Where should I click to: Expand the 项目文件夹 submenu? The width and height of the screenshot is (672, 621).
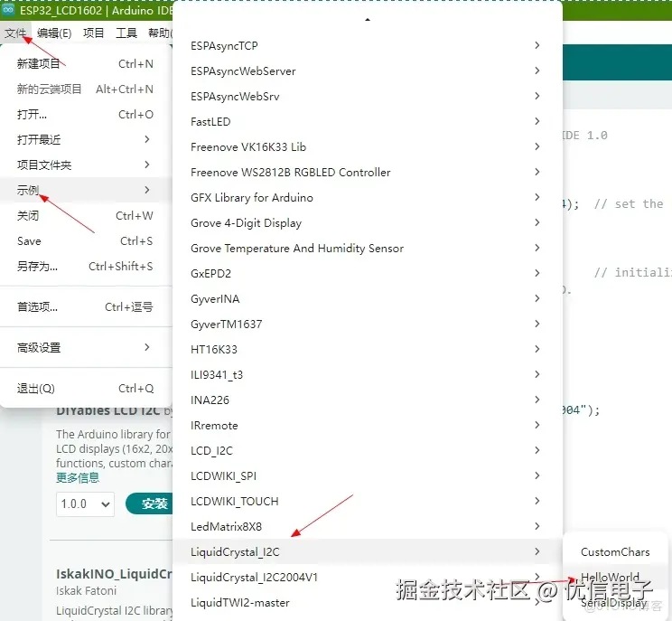point(85,165)
